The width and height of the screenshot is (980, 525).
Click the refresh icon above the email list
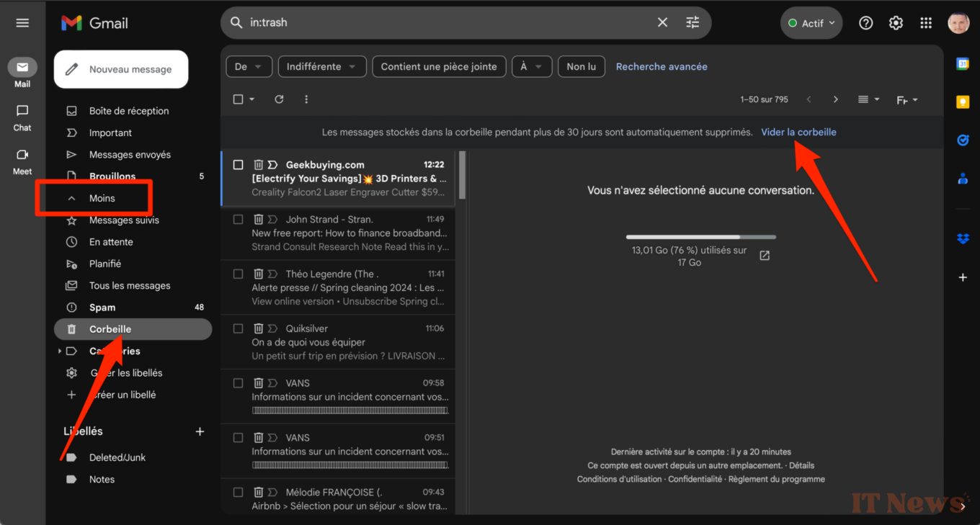[x=279, y=99]
